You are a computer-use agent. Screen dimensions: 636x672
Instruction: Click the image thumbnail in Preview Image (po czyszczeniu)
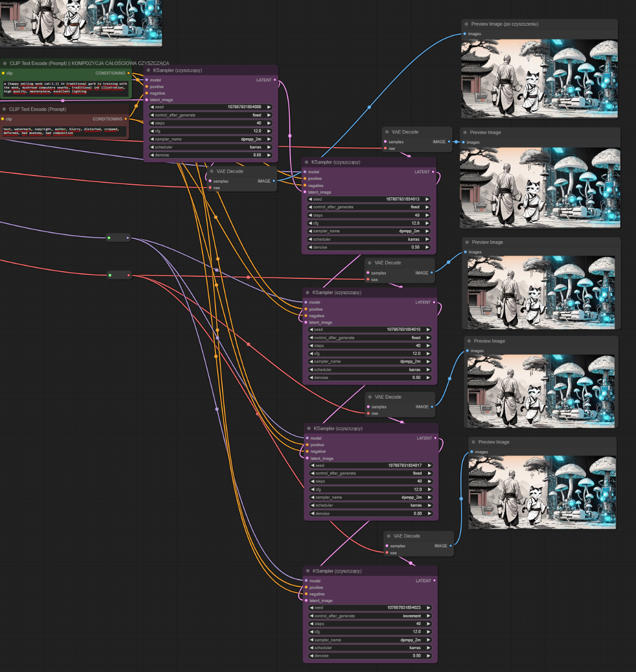[539, 78]
